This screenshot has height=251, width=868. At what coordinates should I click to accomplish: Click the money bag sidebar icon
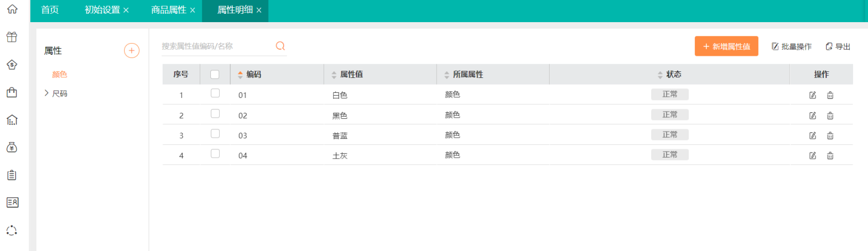point(12,147)
